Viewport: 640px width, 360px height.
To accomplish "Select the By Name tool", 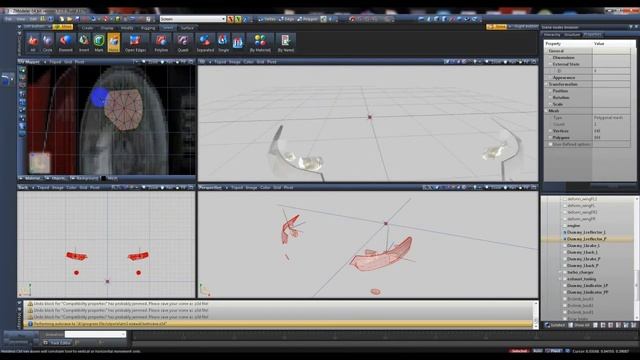I will point(286,43).
